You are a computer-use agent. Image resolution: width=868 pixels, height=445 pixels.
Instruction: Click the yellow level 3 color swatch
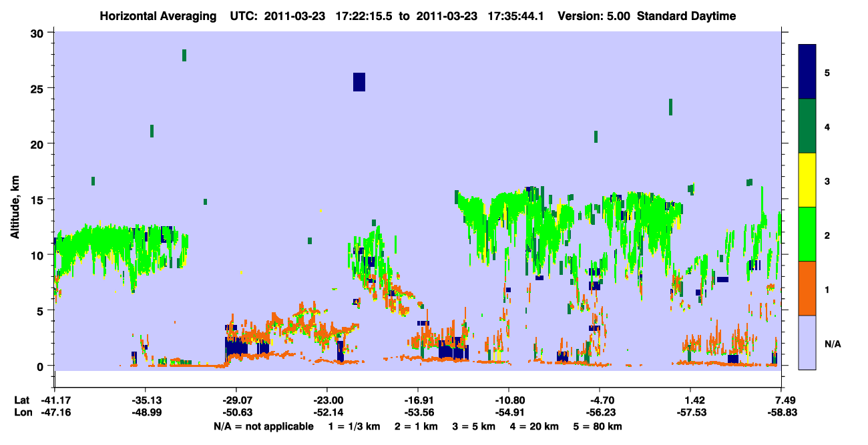[x=807, y=180]
